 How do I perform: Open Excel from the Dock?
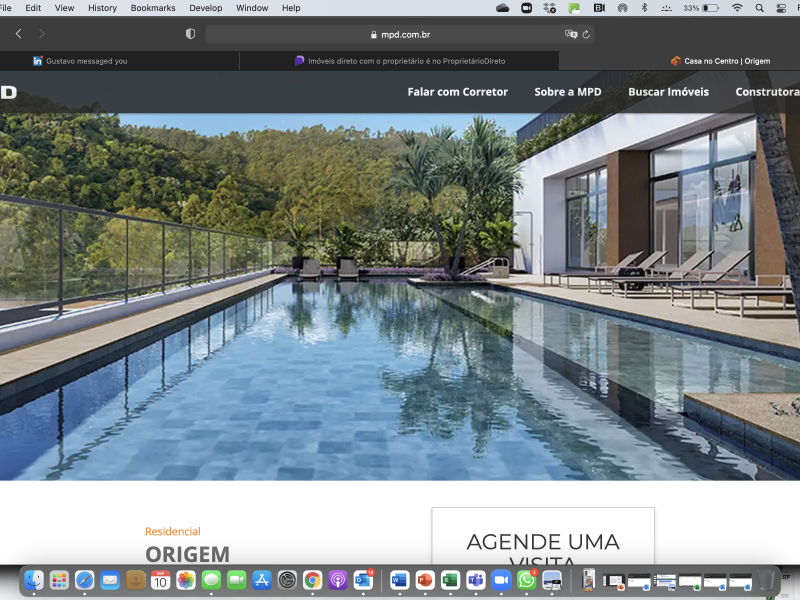(x=451, y=580)
